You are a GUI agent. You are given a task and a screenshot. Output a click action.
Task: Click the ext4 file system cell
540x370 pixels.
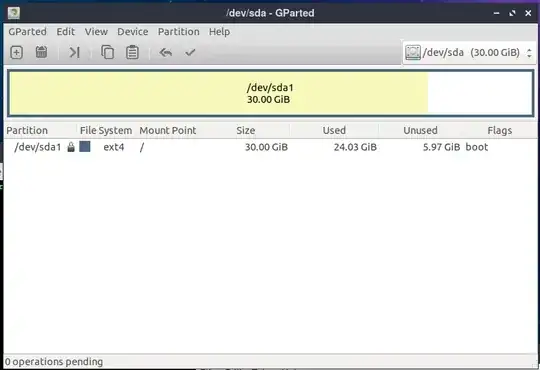[114, 147]
